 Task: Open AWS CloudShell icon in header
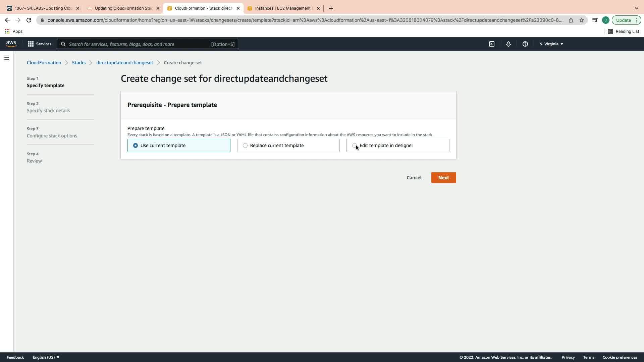point(492,44)
